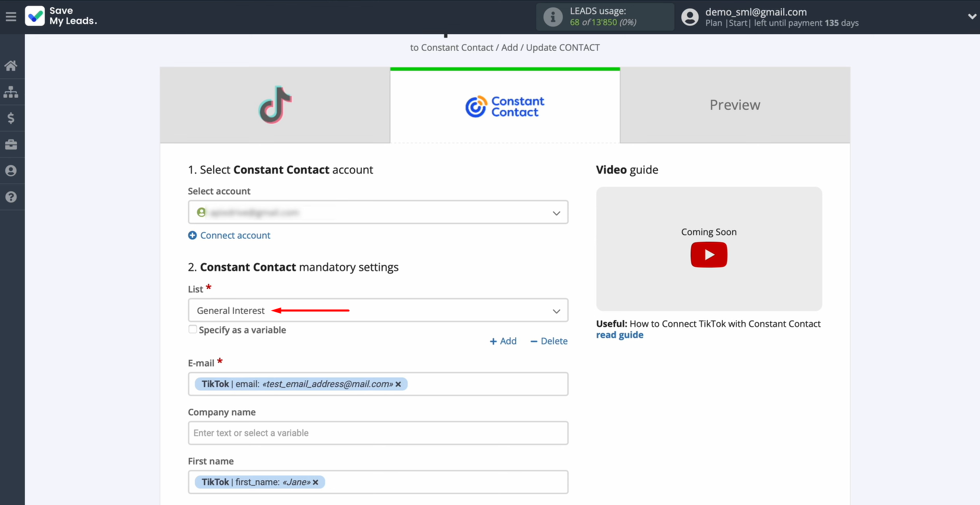Open the read guide link

coord(619,335)
